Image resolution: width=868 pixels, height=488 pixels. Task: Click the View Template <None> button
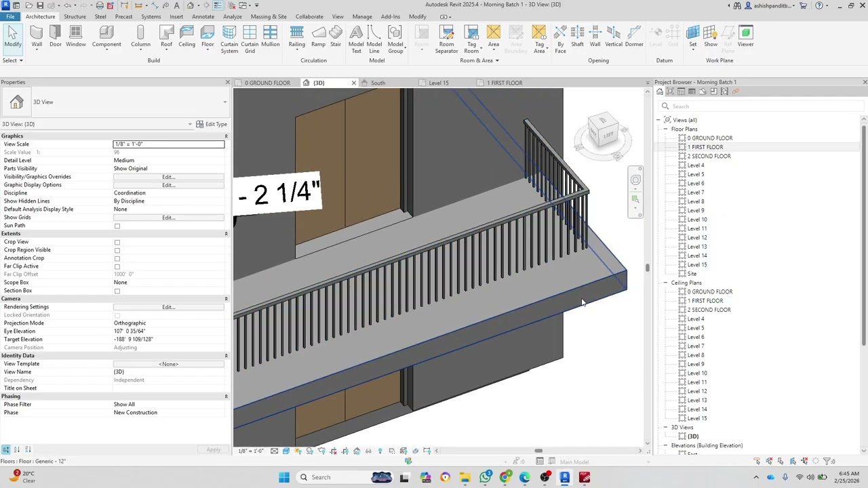[168, 364]
